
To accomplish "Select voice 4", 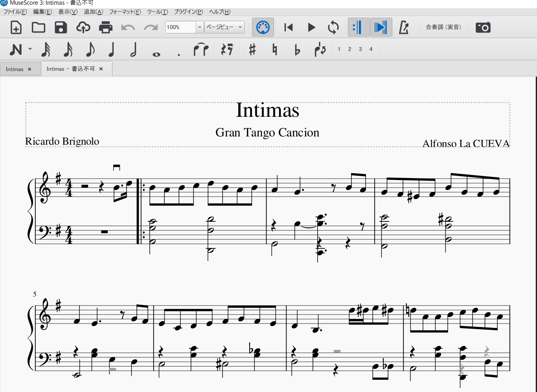I will click(x=371, y=49).
